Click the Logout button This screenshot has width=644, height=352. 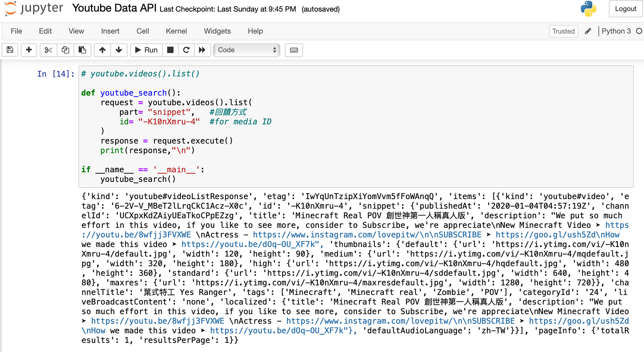[625, 9]
